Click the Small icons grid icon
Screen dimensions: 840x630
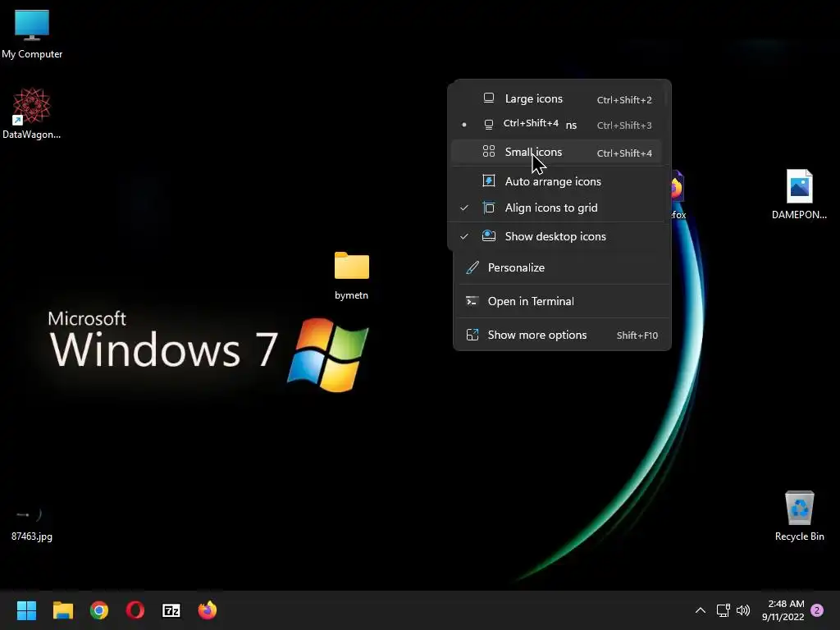click(x=489, y=152)
